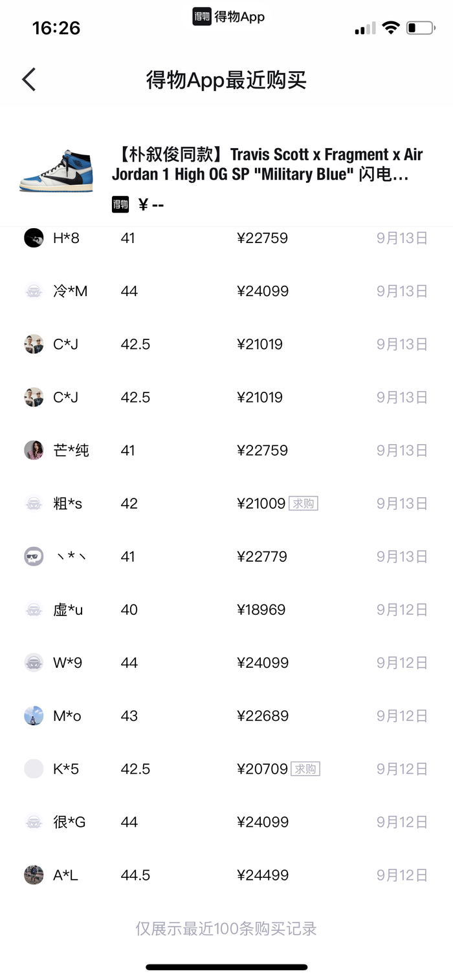This screenshot has width=453, height=980.
Task: Tap the 得物App最近购买 page title
Action: pos(226,80)
